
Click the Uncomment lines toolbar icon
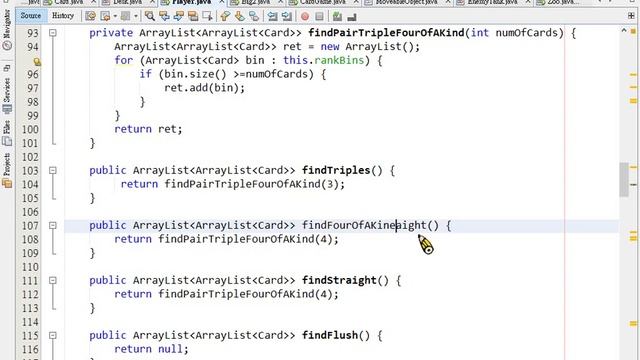pos(352,17)
